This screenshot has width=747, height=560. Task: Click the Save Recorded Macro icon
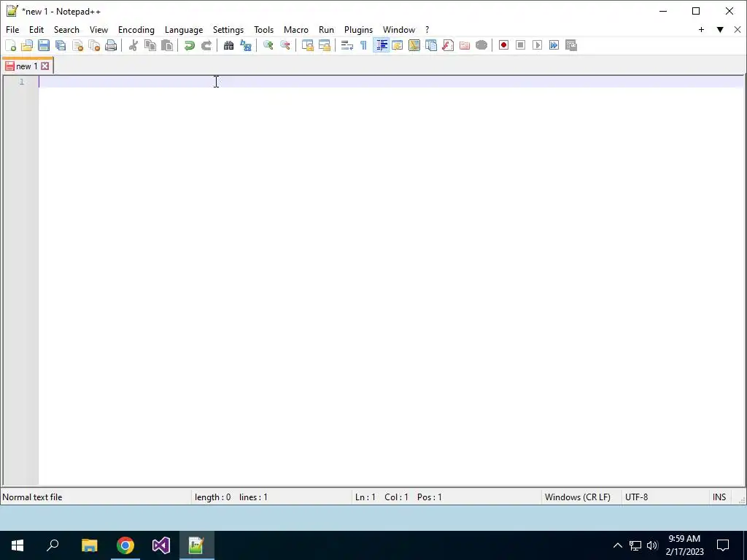click(571, 45)
